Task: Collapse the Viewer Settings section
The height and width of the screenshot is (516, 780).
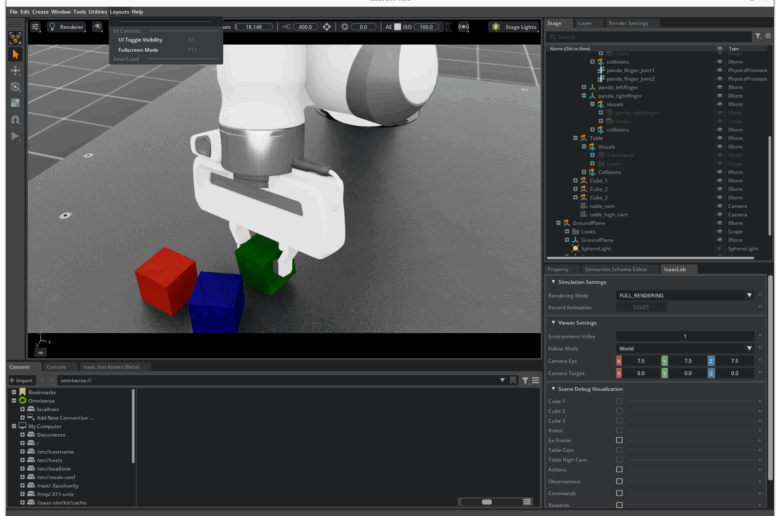Action: point(553,322)
